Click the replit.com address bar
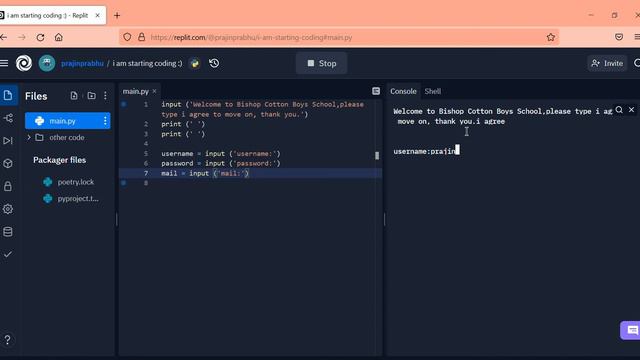 pos(339,37)
